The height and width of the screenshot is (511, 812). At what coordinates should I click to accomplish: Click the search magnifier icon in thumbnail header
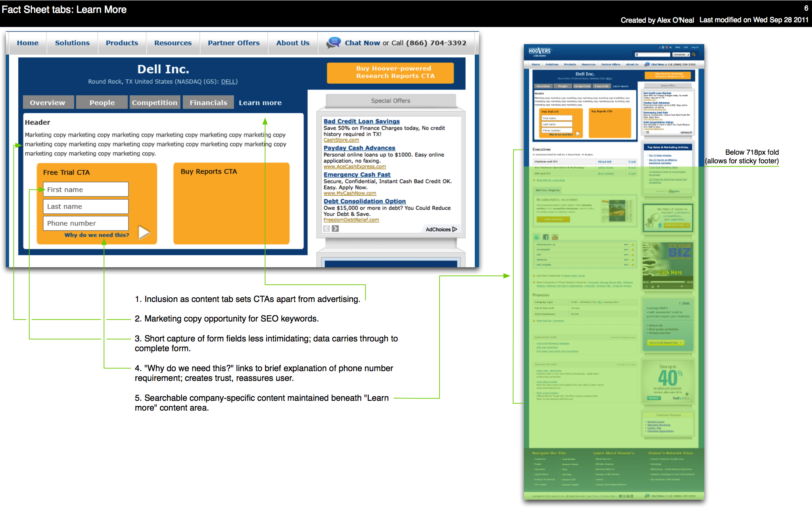coord(694,54)
